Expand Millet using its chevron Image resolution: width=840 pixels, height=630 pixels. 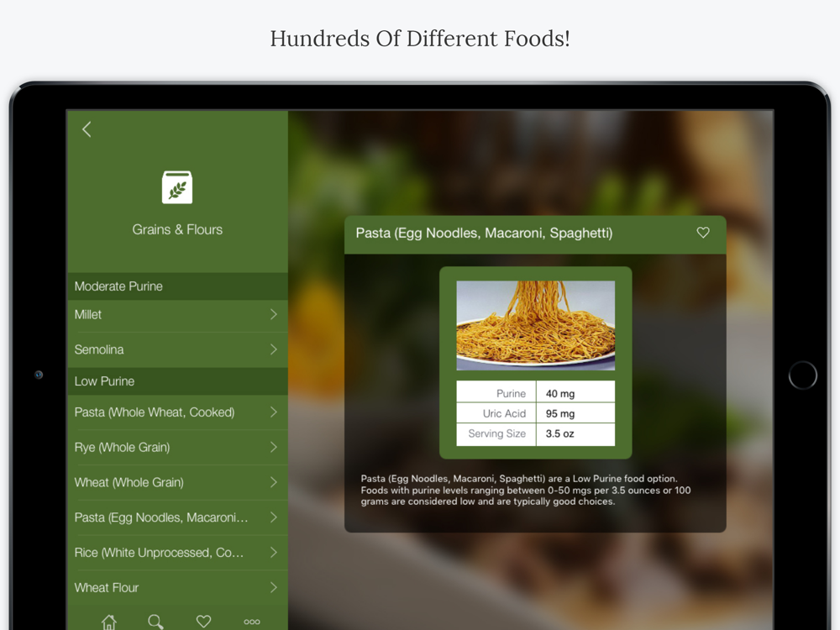click(274, 314)
